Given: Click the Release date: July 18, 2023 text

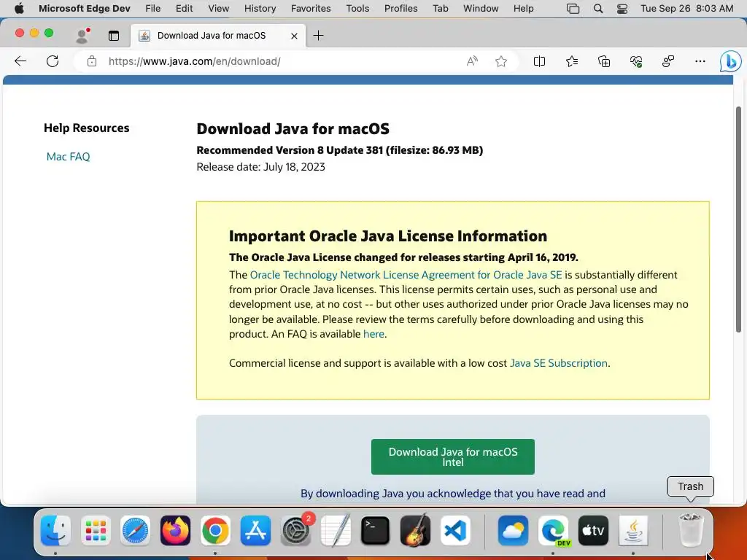Looking at the screenshot, I should coord(260,167).
